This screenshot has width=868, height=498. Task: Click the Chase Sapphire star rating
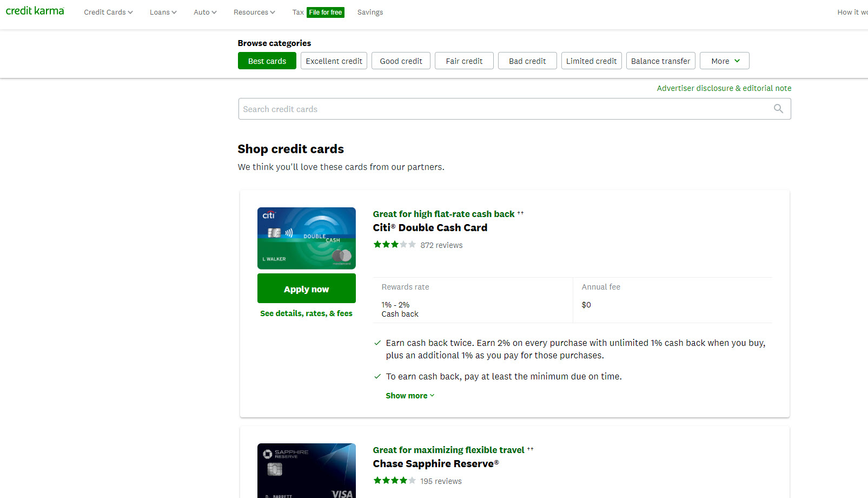[394, 481]
